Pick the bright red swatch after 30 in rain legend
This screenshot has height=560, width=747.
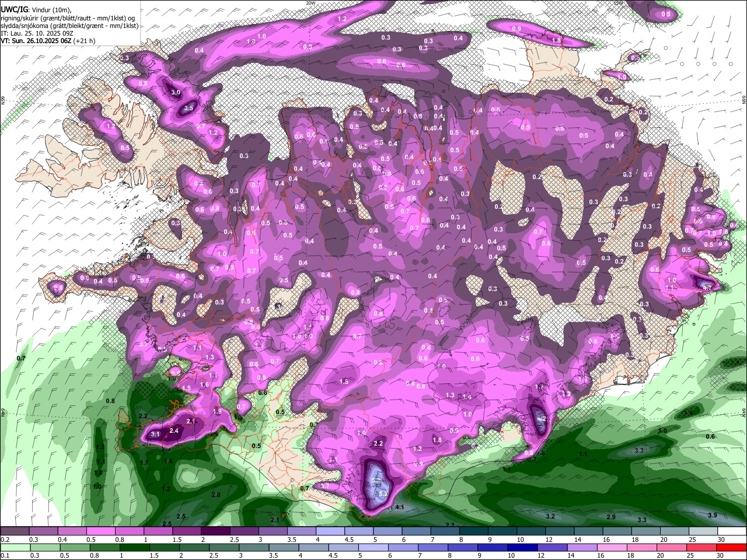tap(731, 547)
